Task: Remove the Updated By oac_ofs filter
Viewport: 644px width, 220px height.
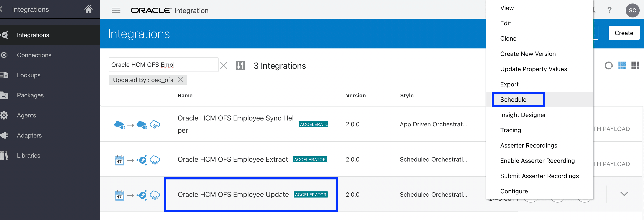Action: click(x=180, y=79)
